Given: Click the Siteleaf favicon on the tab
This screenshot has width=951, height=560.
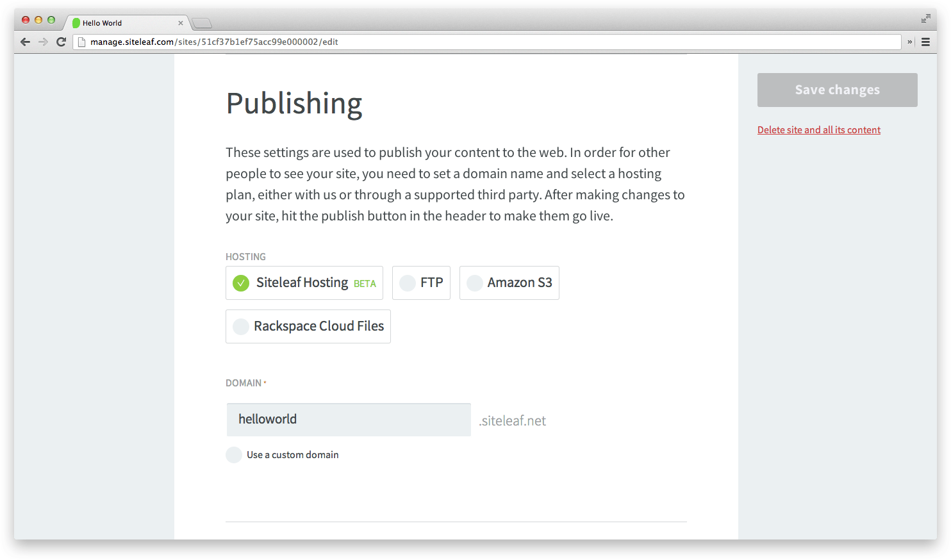Looking at the screenshot, I should tap(76, 23).
